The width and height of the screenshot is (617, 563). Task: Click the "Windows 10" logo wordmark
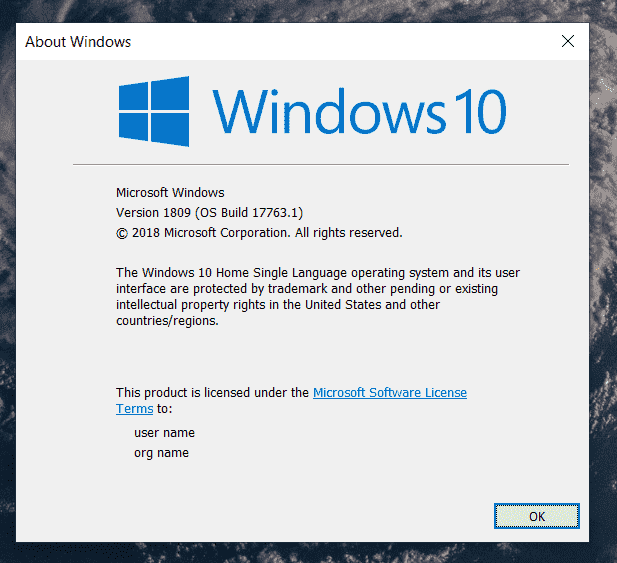click(x=359, y=111)
